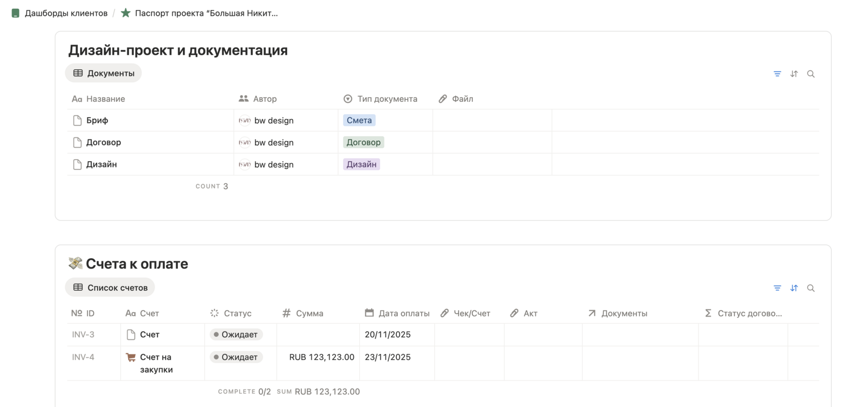Click the empty Сумма cell of INV-3

point(318,335)
